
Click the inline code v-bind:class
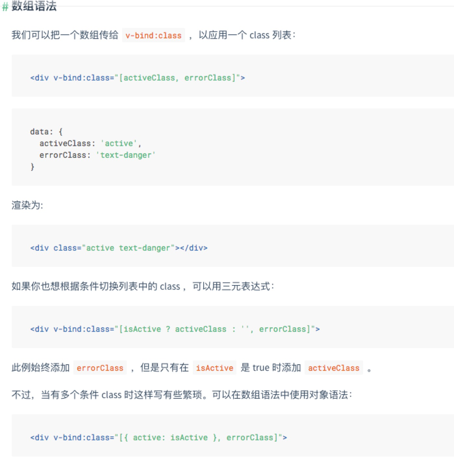pyautogui.click(x=153, y=35)
